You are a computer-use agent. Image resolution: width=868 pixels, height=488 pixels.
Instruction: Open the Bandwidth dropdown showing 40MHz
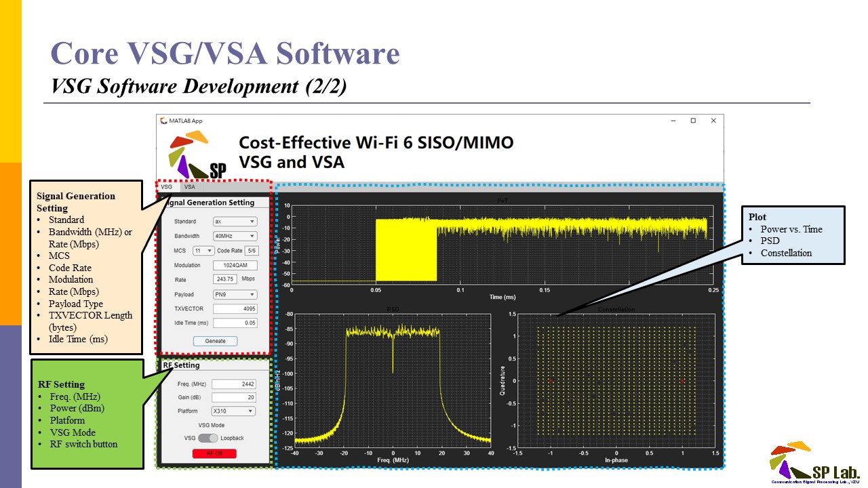pos(235,236)
